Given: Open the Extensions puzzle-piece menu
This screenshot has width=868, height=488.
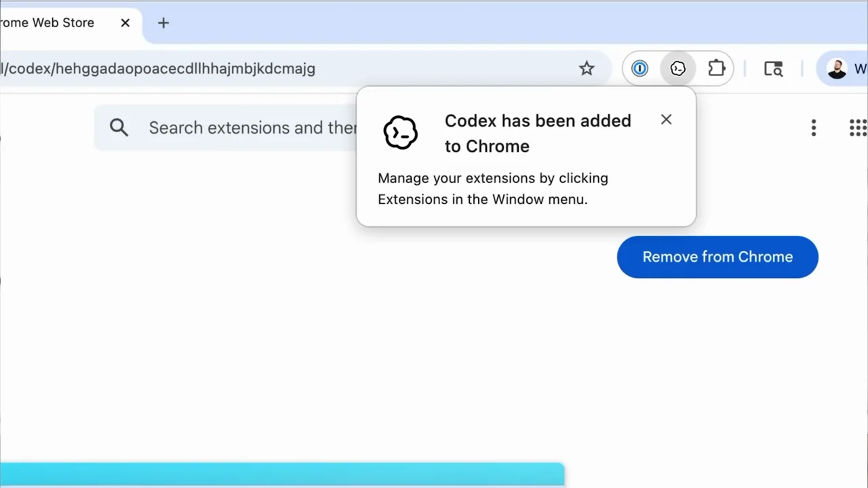Looking at the screenshot, I should (x=717, y=68).
